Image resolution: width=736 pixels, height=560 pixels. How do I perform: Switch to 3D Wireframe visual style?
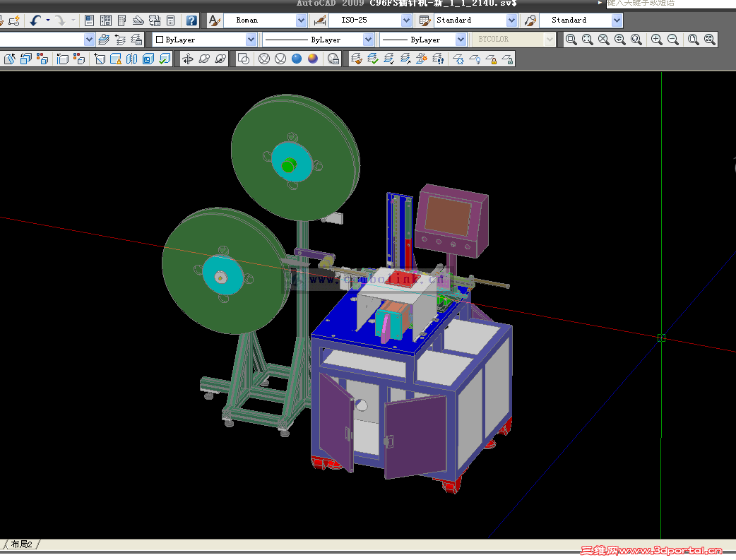click(x=264, y=59)
